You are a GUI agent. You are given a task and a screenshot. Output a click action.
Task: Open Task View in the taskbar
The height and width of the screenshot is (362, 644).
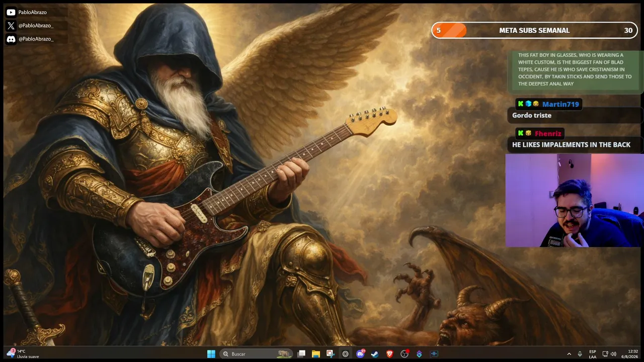point(301,354)
